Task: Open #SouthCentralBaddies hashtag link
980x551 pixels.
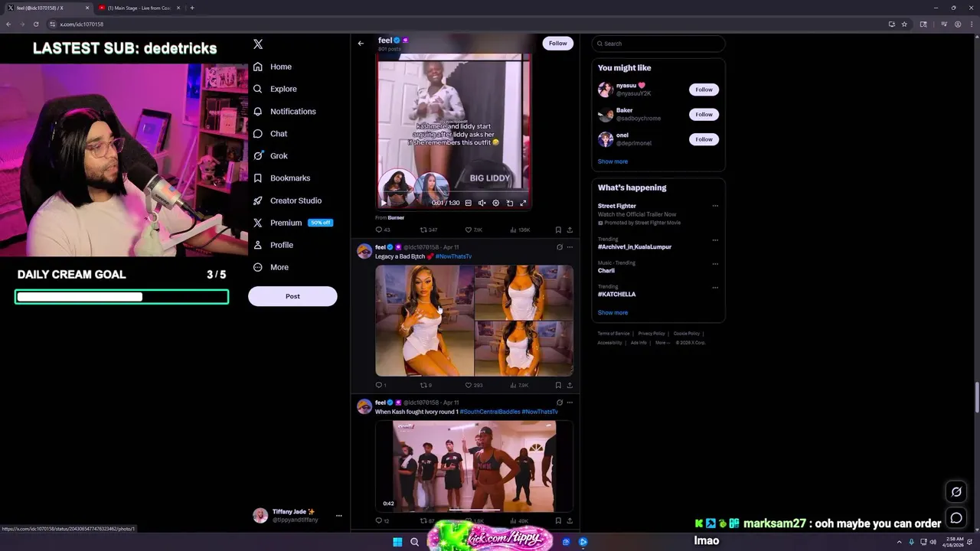Action: pyautogui.click(x=490, y=412)
